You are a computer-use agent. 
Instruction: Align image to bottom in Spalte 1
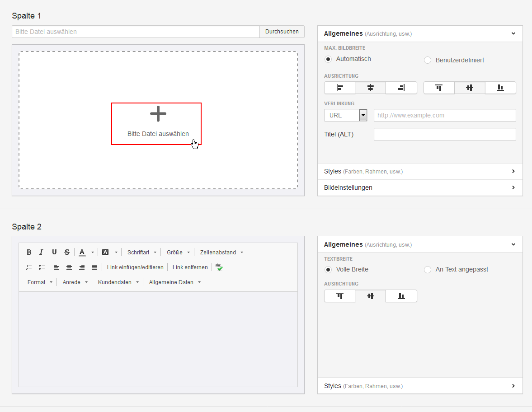[x=500, y=88]
